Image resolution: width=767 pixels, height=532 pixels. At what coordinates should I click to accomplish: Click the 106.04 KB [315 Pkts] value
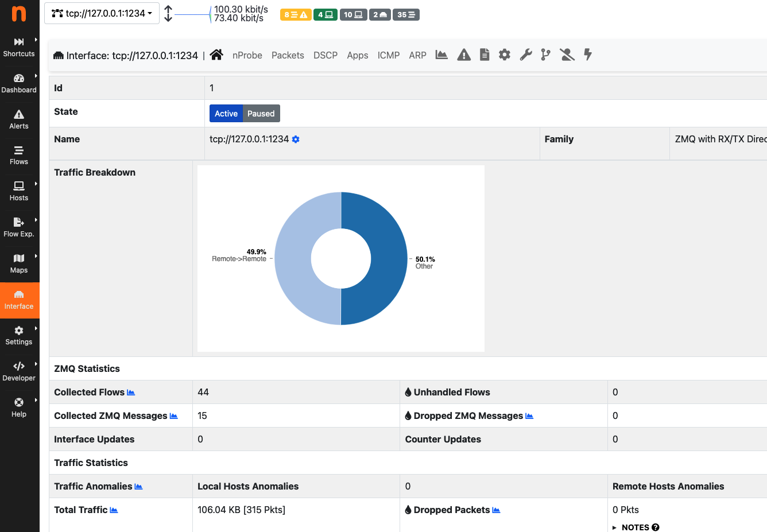pos(241,510)
